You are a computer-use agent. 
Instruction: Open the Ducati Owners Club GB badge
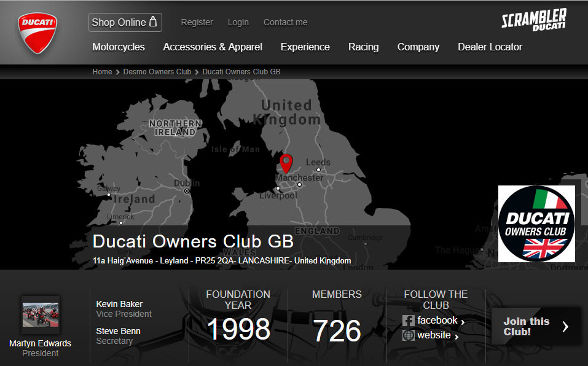[x=536, y=224]
